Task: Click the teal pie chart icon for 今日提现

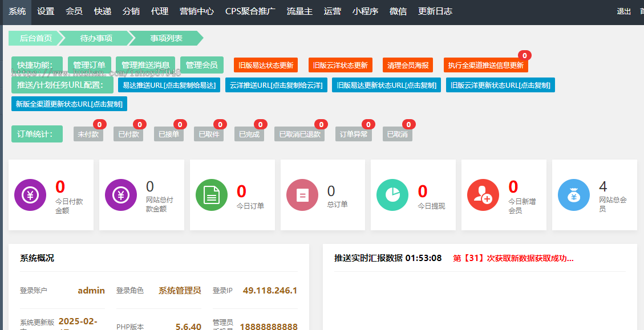Action: 392,195
